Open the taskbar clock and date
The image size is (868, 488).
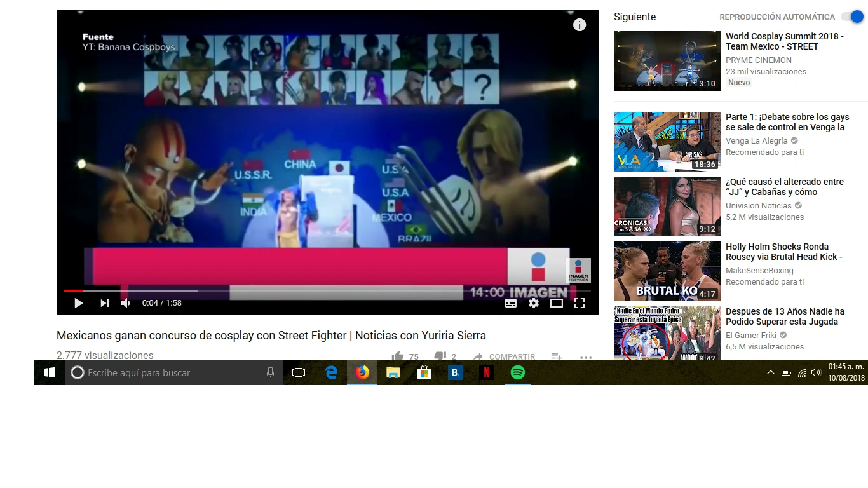point(847,372)
